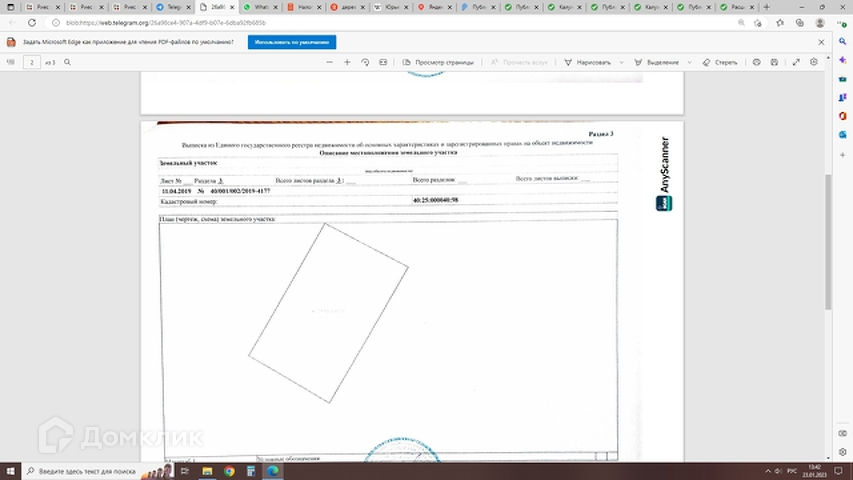The height and width of the screenshot is (480, 853).
Task: Rotate the PDF page
Action: tap(365, 62)
